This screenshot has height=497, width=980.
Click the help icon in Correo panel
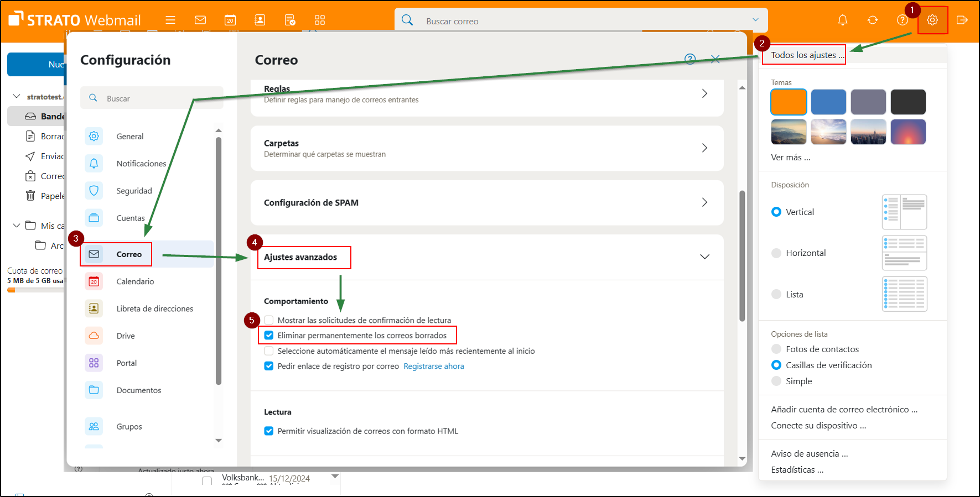click(x=689, y=59)
